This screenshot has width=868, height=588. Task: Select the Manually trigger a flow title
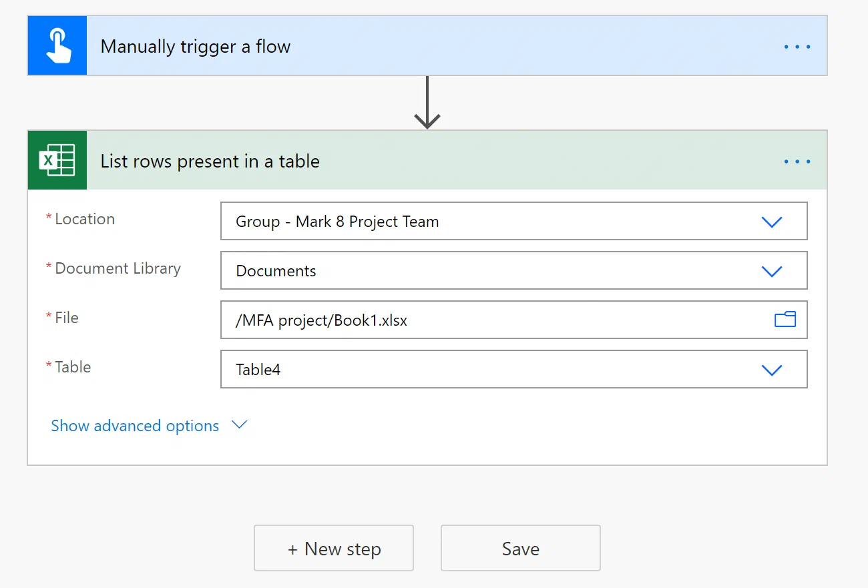tap(196, 47)
